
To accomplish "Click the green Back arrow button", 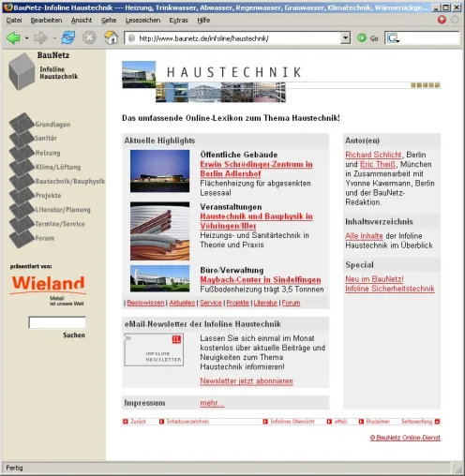I will 13,38.
